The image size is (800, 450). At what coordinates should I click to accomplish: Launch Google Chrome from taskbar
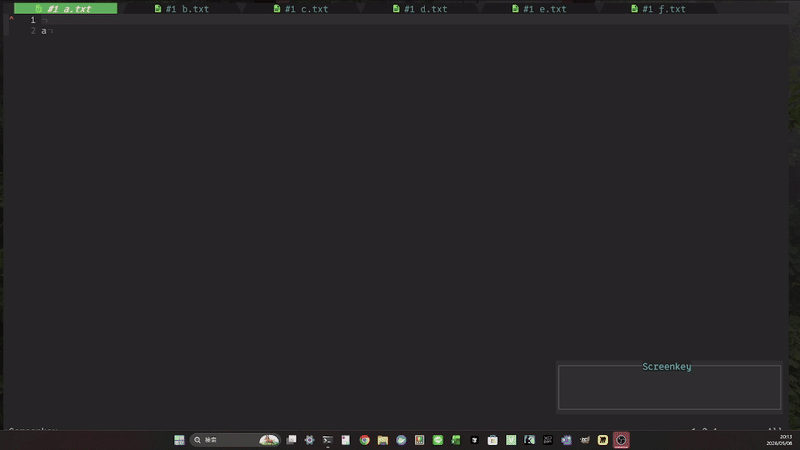pyautogui.click(x=364, y=440)
